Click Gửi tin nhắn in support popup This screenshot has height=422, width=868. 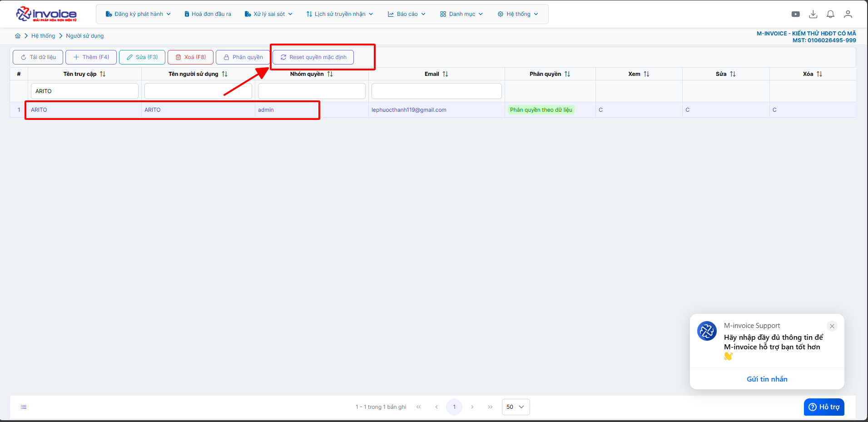767,379
